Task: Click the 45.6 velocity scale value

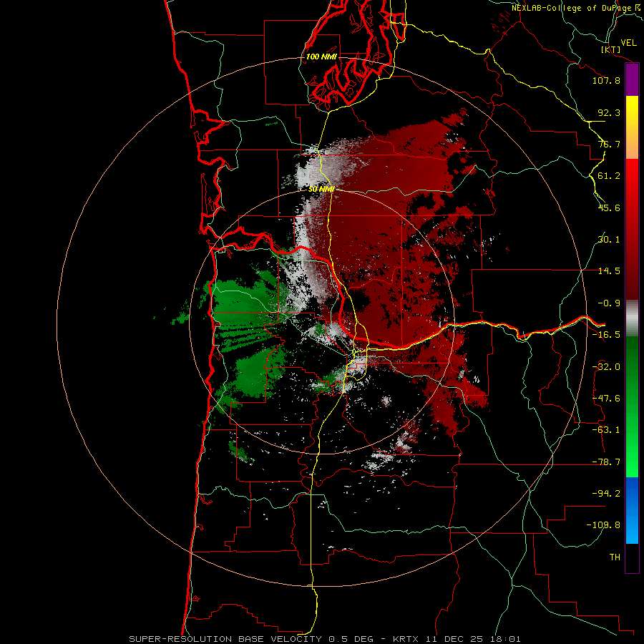Action: click(609, 208)
